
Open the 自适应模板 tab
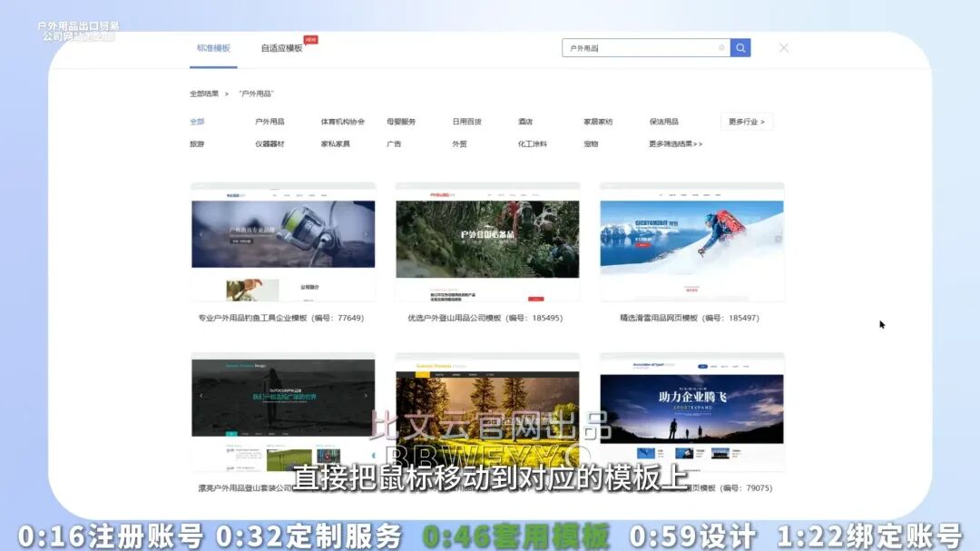click(x=282, y=48)
